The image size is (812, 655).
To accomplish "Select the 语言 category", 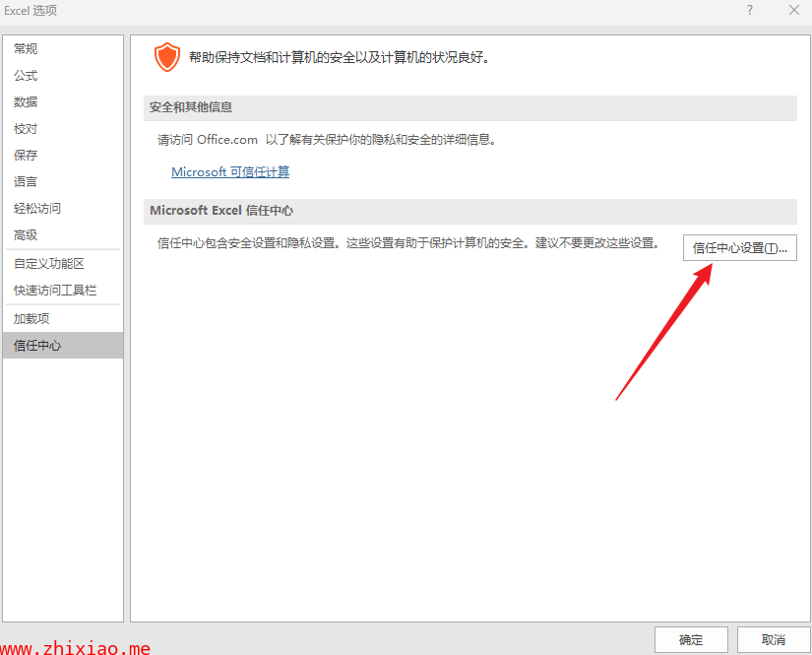I will (63, 182).
